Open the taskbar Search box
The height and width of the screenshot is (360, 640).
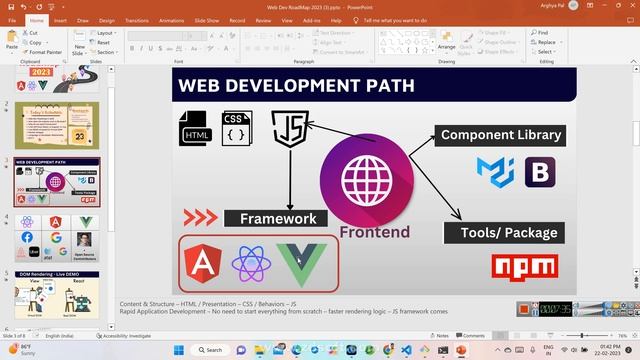pos(210,350)
